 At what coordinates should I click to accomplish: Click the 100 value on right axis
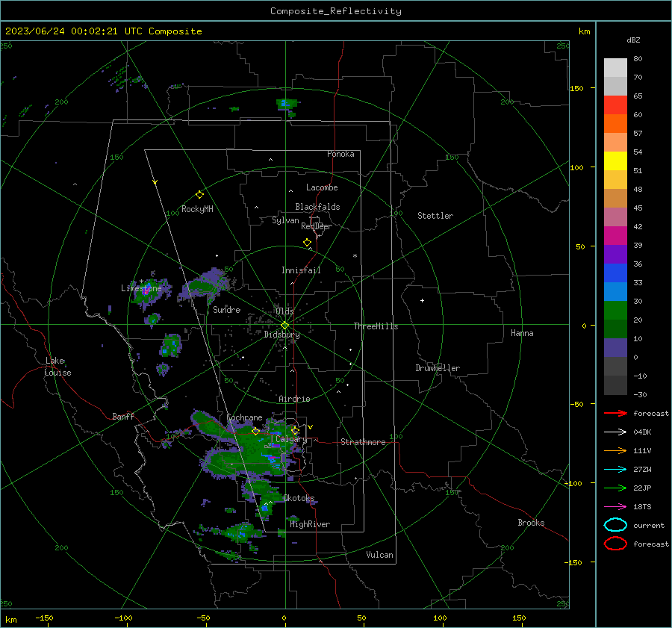576,167
